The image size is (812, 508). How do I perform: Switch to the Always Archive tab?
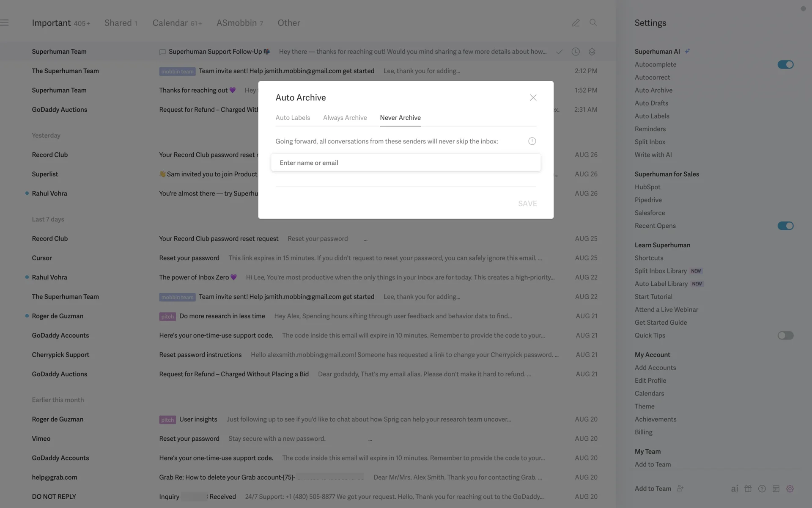coord(345,118)
